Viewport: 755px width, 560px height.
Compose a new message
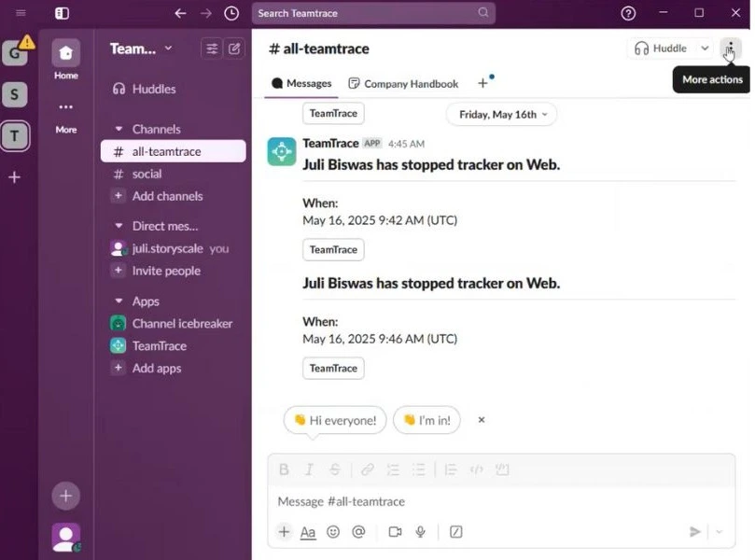[x=234, y=49]
